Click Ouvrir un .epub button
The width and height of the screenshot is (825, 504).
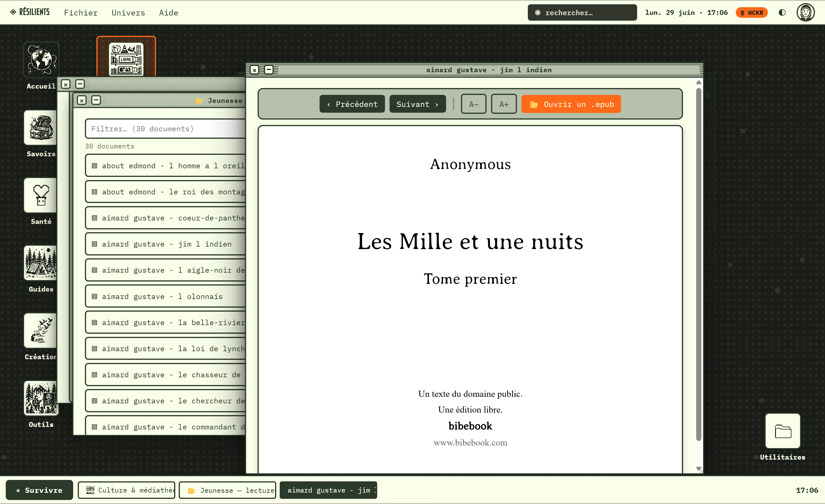coord(571,104)
